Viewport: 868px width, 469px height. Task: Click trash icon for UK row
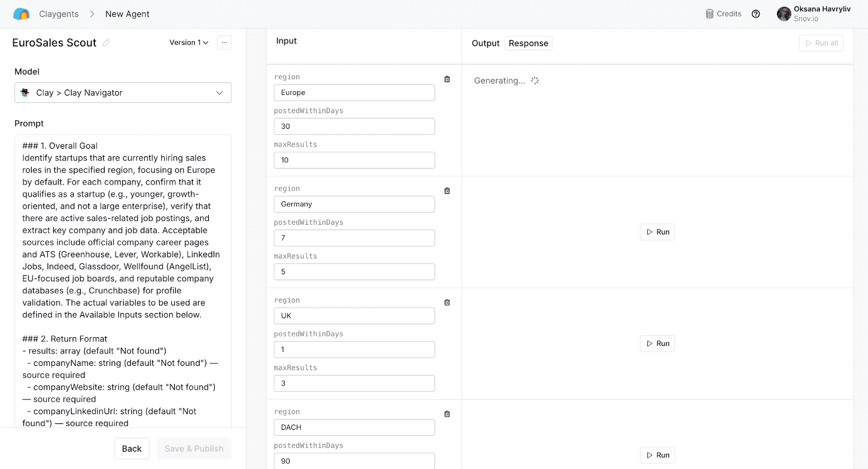pos(447,302)
